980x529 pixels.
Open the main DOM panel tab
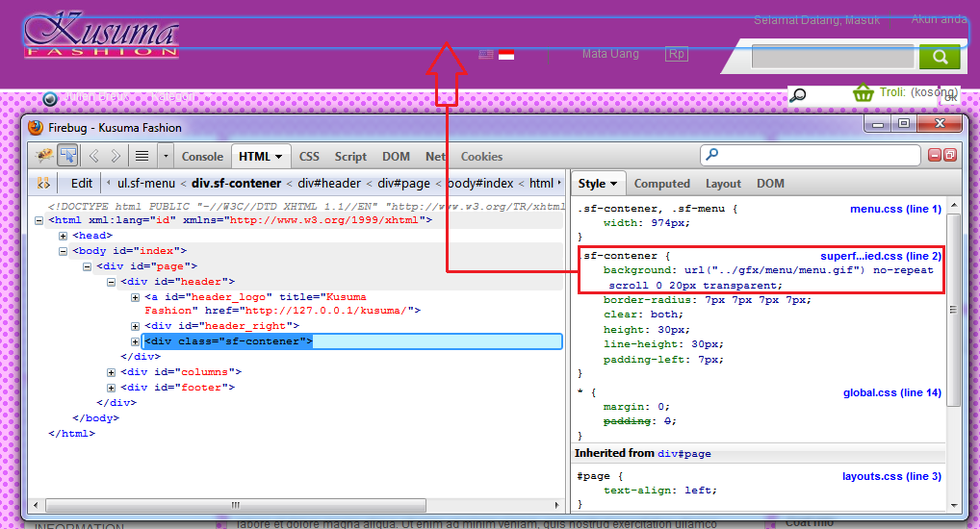click(x=396, y=157)
